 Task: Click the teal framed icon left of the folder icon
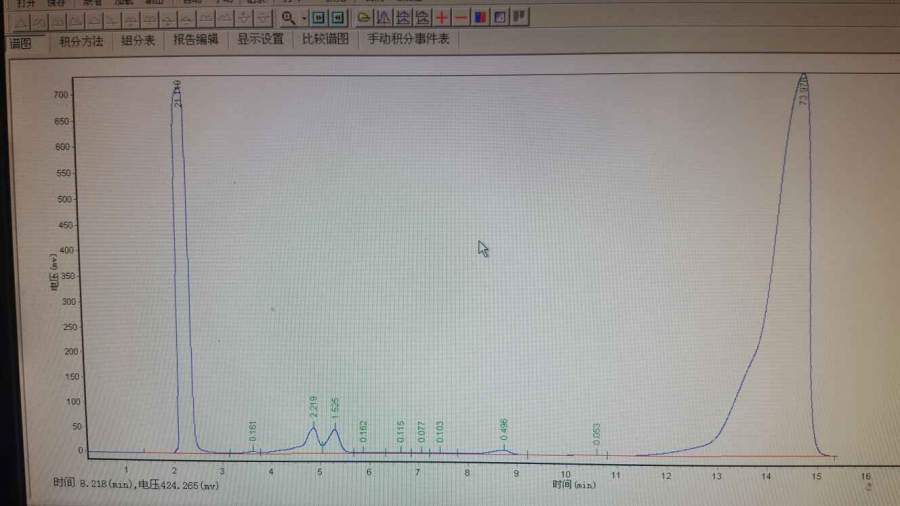point(338,18)
